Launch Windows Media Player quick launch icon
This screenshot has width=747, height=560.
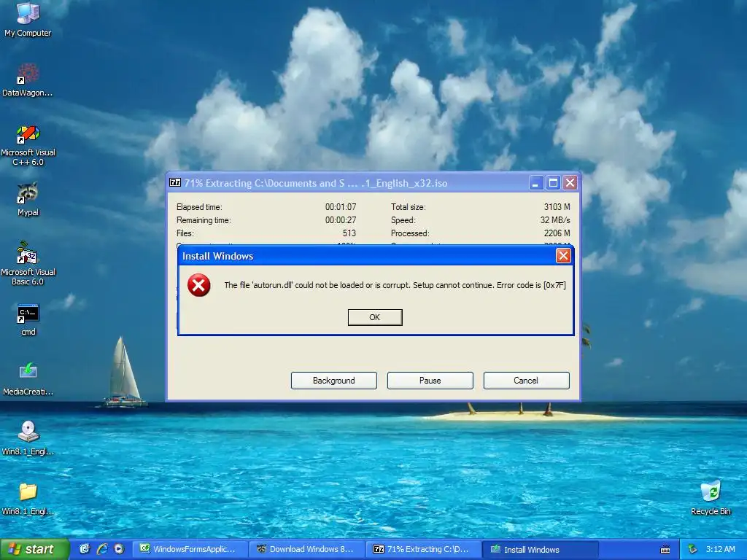(x=119, y=549)
